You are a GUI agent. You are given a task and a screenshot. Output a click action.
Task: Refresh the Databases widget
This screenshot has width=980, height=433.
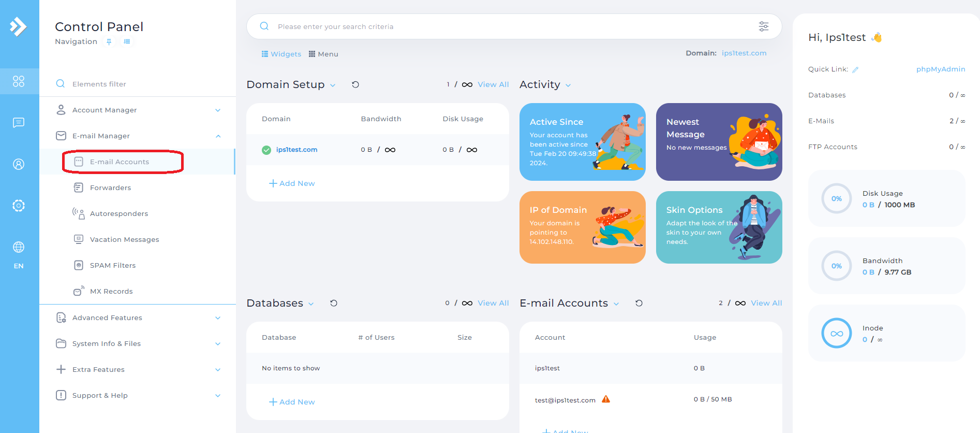[x=334, y=304]
